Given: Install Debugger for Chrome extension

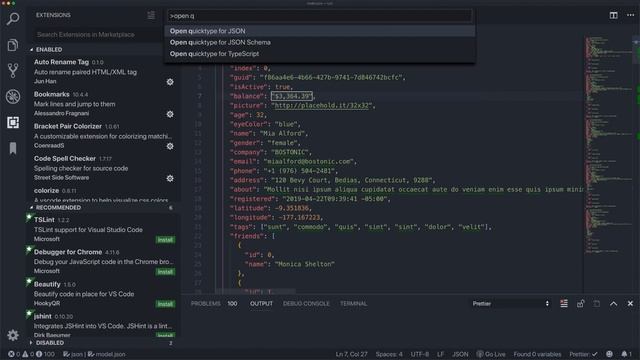Looking at the screenshot, I should [165, 272].
